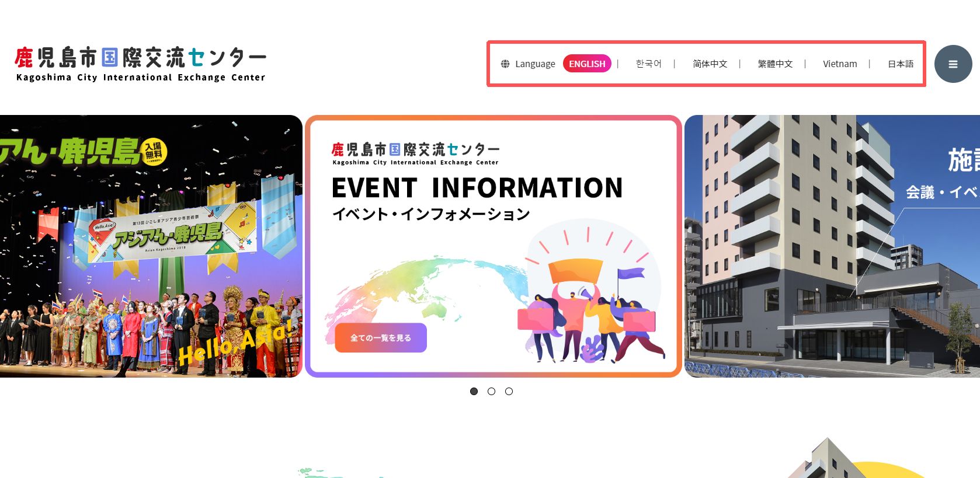Click the globe Language icon
Viewport: 980px width, 478px height.
[x=505, y=64]
